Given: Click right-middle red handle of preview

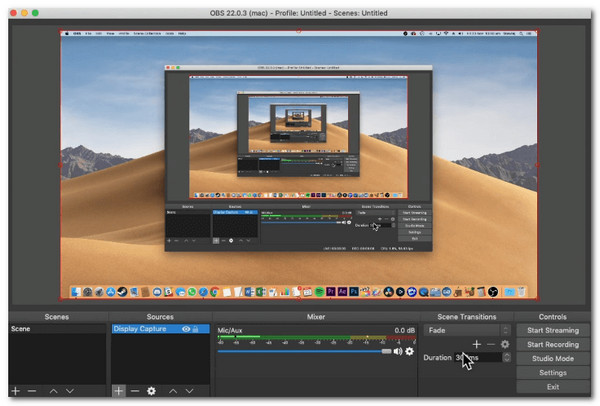Looking at the screenshot, I should [x=537, y=165].
